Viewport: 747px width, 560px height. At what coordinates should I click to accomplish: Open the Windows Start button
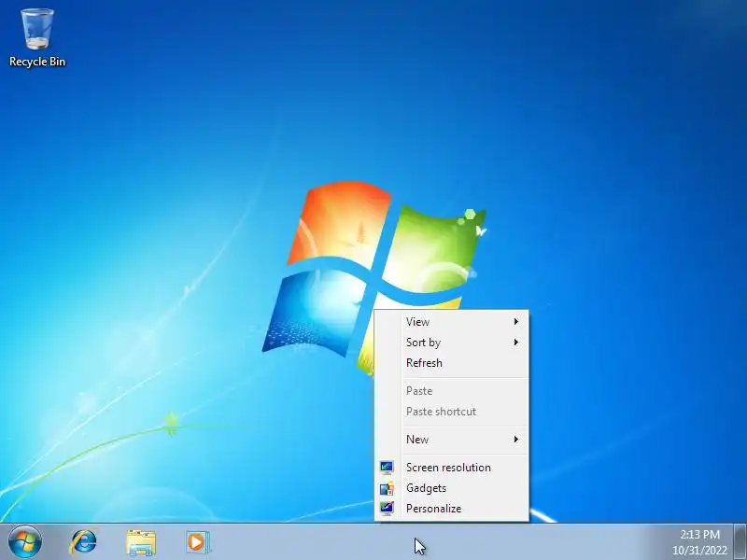pyautogui.click(x=25, y=542)
